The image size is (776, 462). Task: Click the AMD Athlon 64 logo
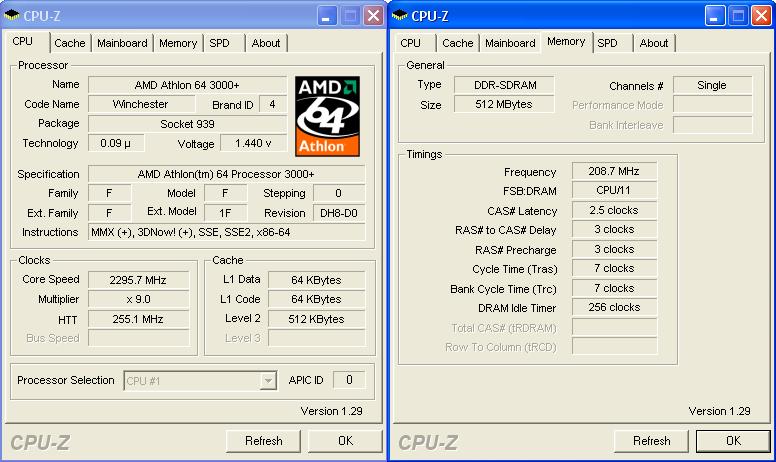pyautogui.click(x=327, y=116)
